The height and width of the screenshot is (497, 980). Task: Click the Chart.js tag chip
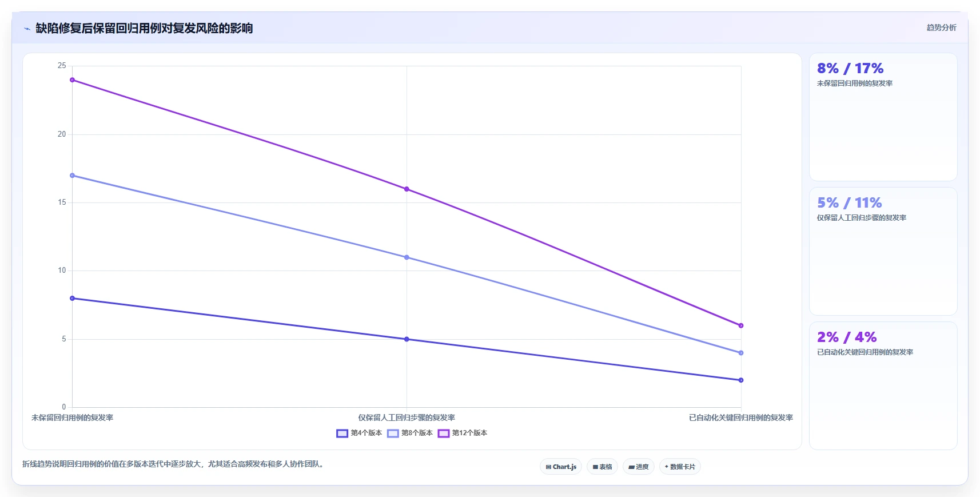(x=561, y=467)
